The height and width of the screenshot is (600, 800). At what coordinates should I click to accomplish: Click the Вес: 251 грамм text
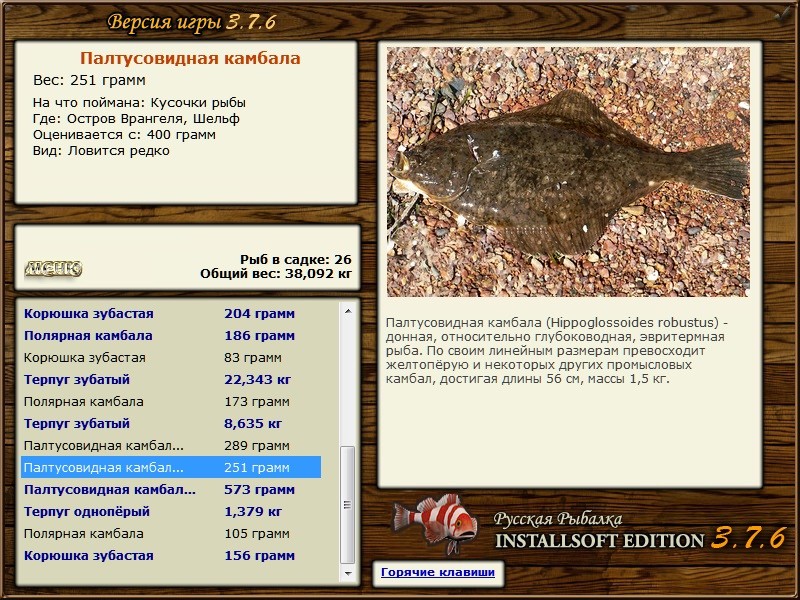89,80
